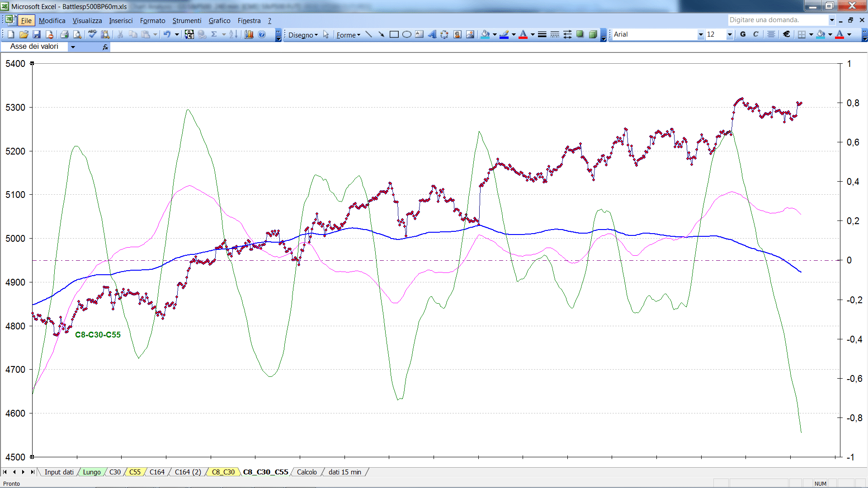Image resolution: width=868 pixels, height=488 pixels.
Task: Click the Sort ascending icon
Action: click(x=233, y=34)
